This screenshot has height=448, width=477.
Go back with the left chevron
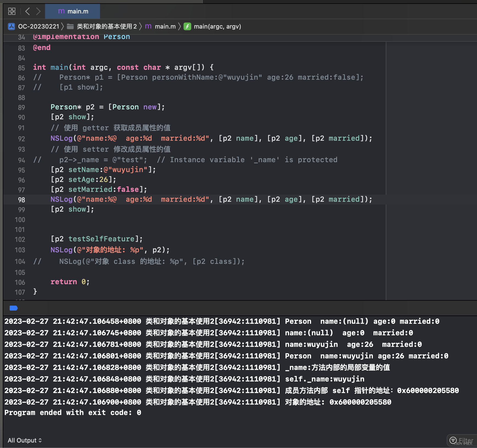pyautogui.click(x=27, y=11)
